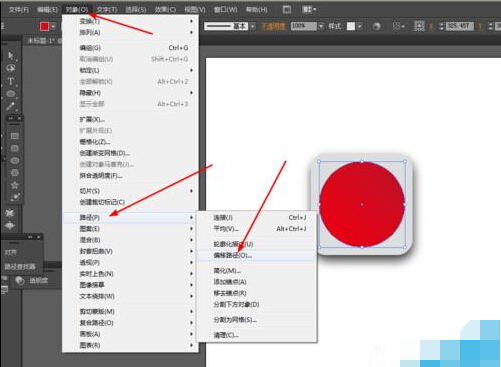Viewport: 501px width, 367px height.
Task: Open the 效果(C) menu
Action: [165, 10]
